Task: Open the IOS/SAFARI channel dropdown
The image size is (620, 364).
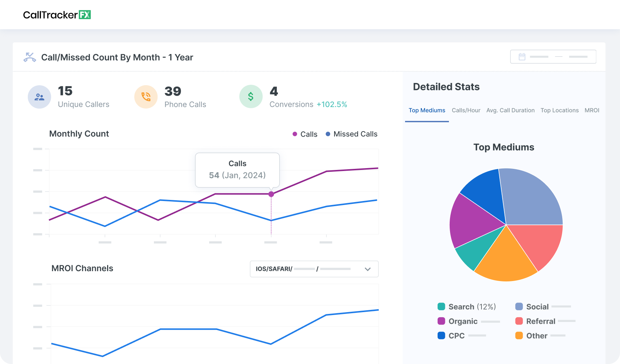Action: [314, 269]
